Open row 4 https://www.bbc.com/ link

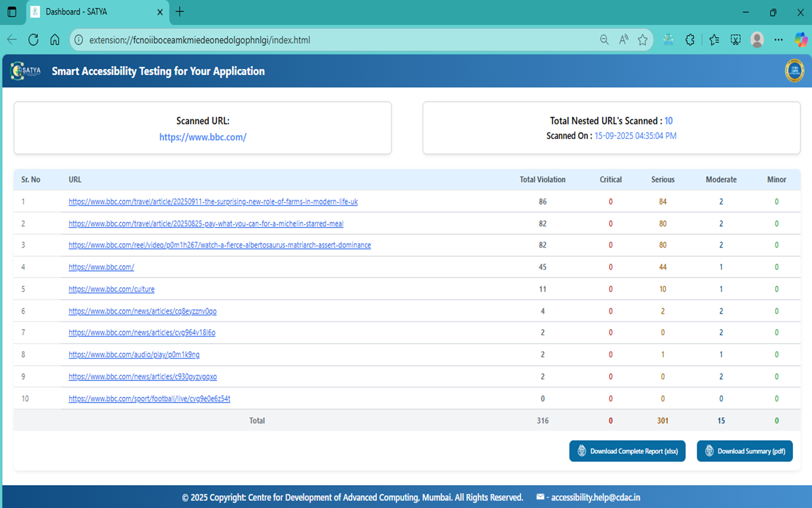point(101,267)
